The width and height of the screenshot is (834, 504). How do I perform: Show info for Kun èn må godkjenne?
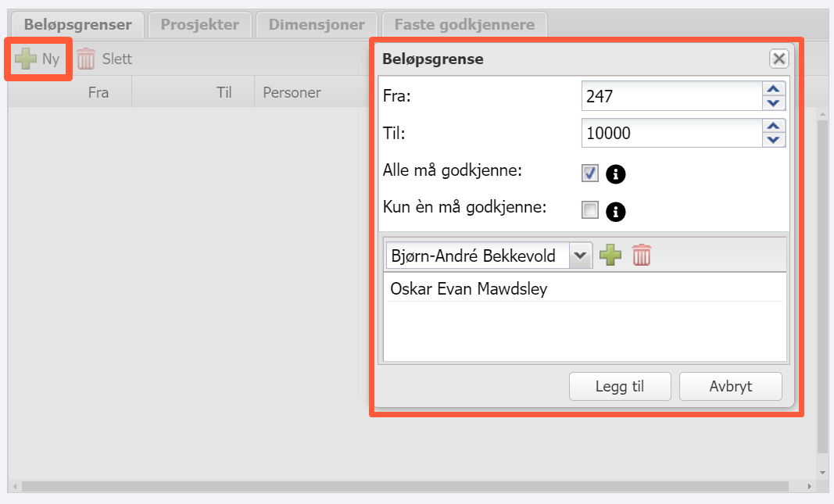616,211
